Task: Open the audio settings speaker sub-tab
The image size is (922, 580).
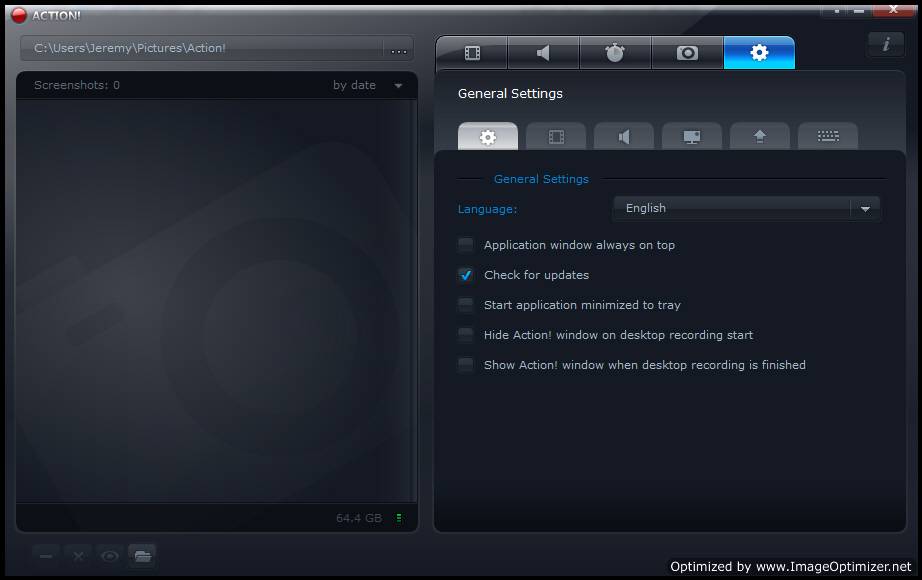Action: (x=624, y=136)
